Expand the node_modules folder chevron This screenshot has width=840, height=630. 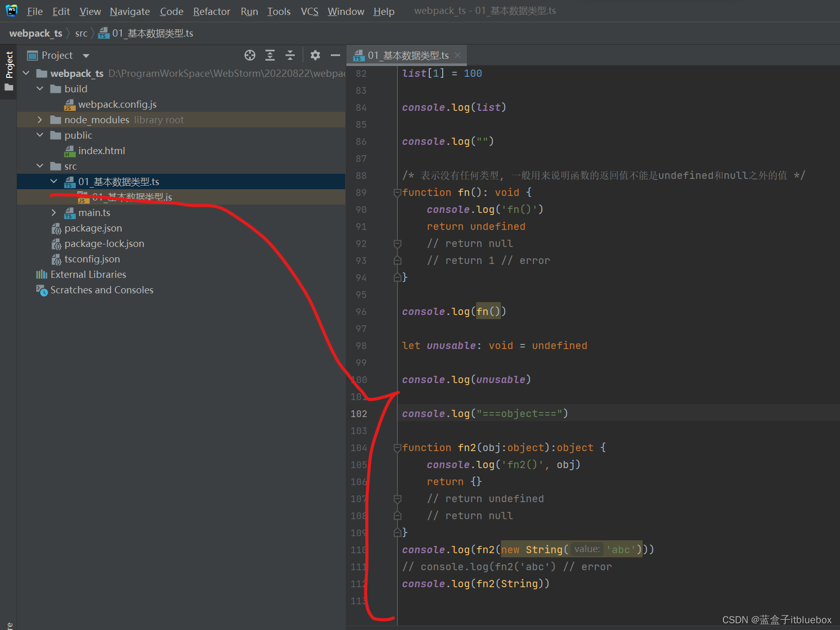40,120
